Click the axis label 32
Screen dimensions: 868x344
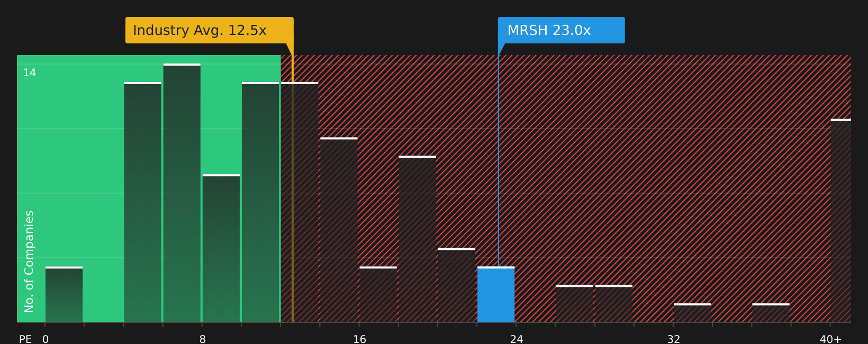[x=673, y=339]
